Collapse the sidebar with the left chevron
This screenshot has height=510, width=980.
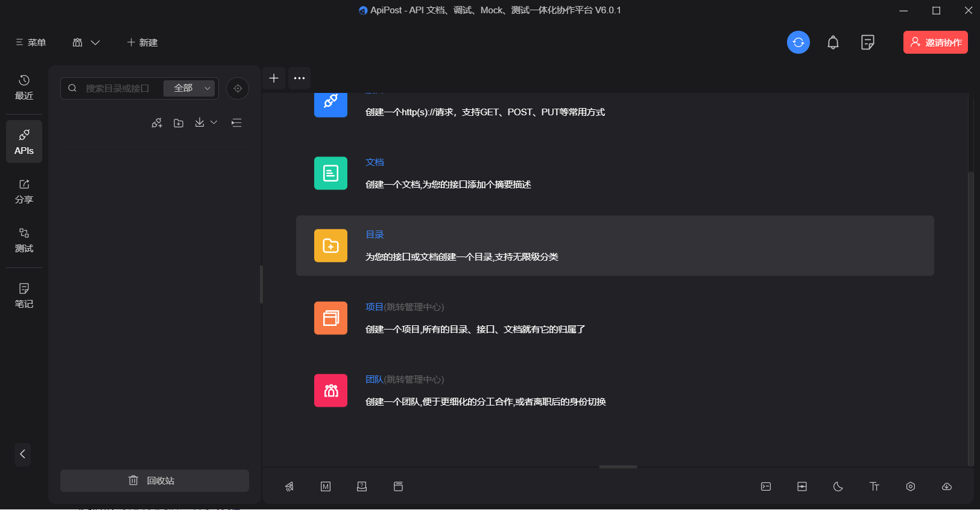[23, 454]
